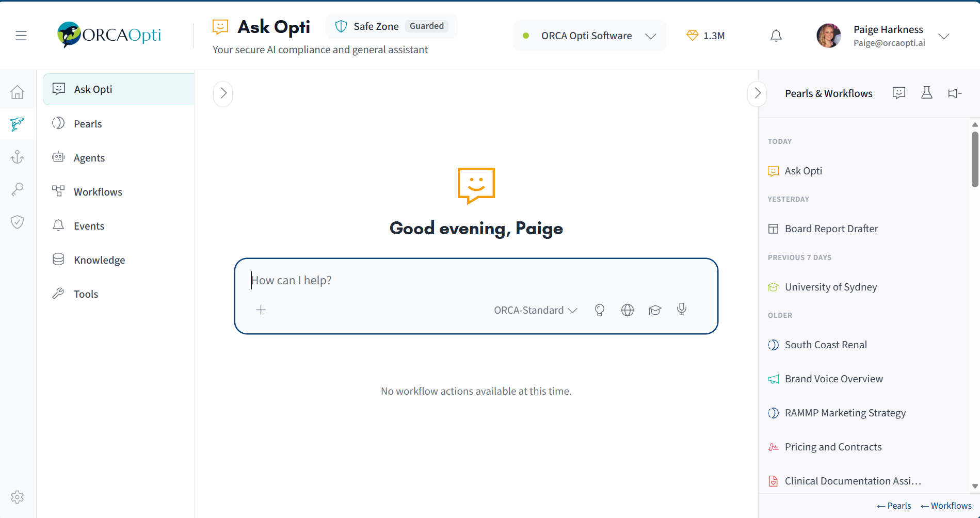The image size is (980, 518).
Task: Click the right panel scrollbar thumb
Action: [975, 159]
